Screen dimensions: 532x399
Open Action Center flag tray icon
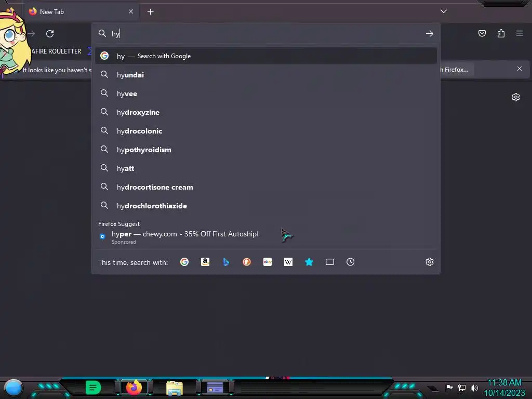point(449,388)
